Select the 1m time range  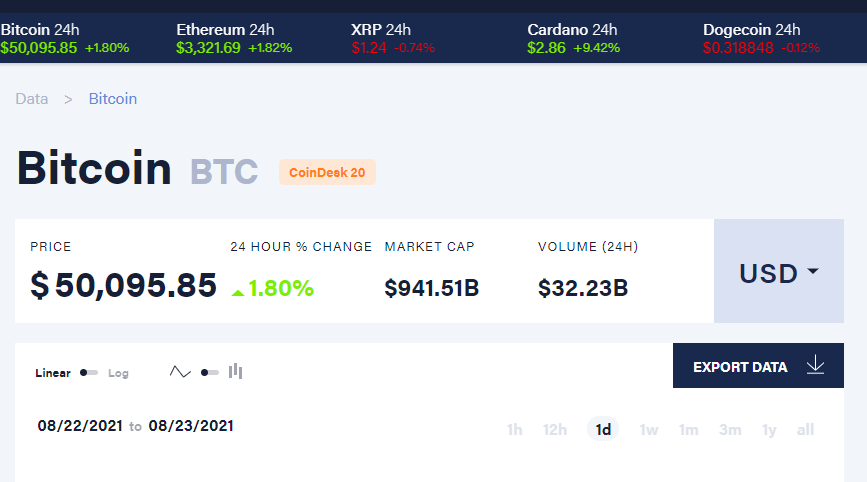[x=688, y=430]
